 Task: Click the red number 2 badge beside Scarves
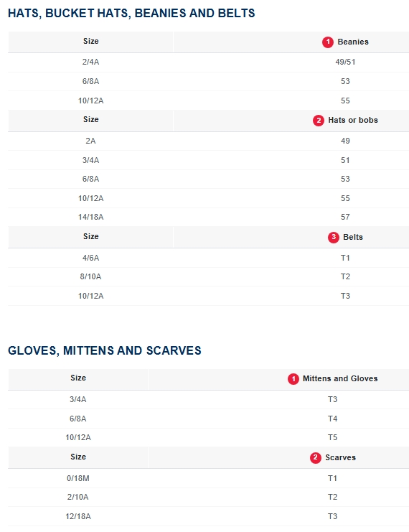coord(316,458)
